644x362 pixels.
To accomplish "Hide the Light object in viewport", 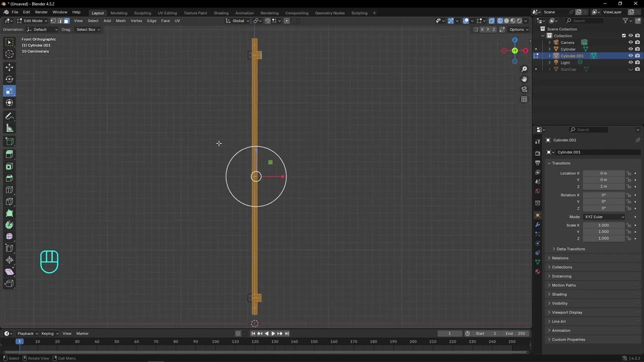I will tap(630, 62).
